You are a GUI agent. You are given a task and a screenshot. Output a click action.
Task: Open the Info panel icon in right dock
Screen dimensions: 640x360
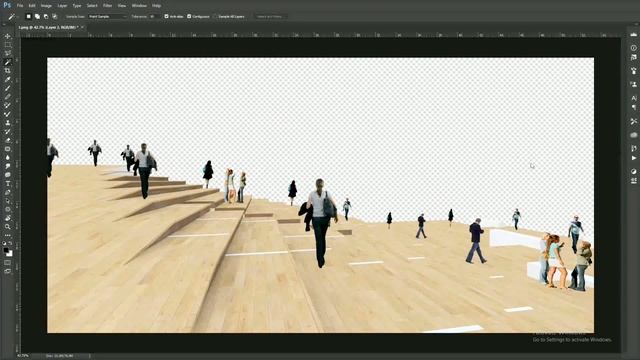coord(633,48)
